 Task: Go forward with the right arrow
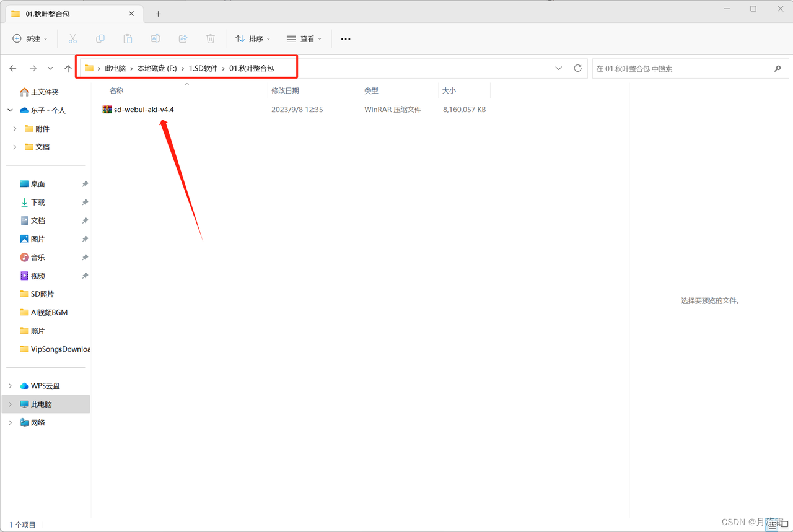(33, 68)
